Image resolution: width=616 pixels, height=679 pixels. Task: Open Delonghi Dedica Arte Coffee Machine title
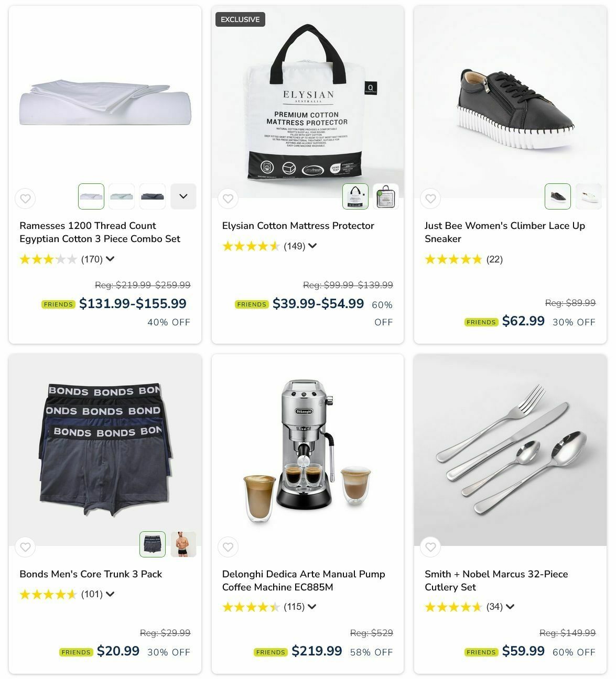tap(304, 581)
